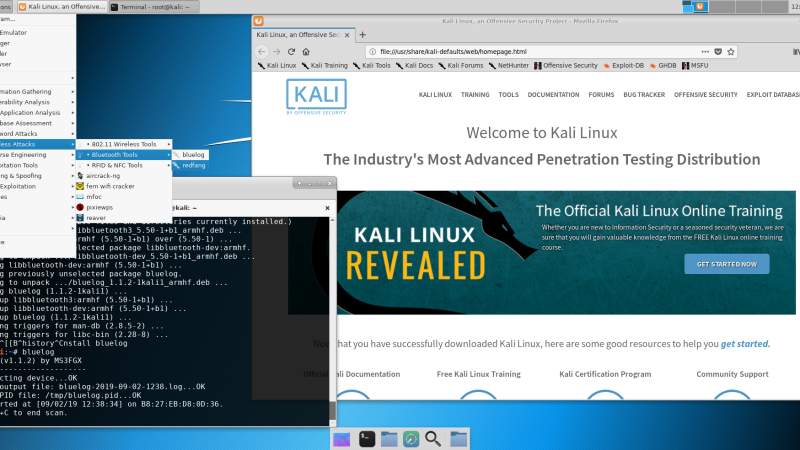This screenshot has width=800, height=450.
Task: Click the Firefox home button
Action: point(307,50)
